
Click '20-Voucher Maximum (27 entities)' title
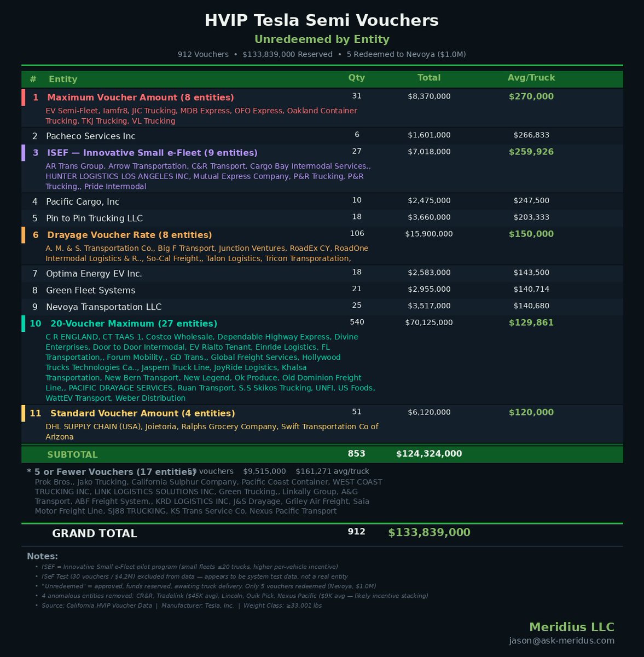pos(134,324)
